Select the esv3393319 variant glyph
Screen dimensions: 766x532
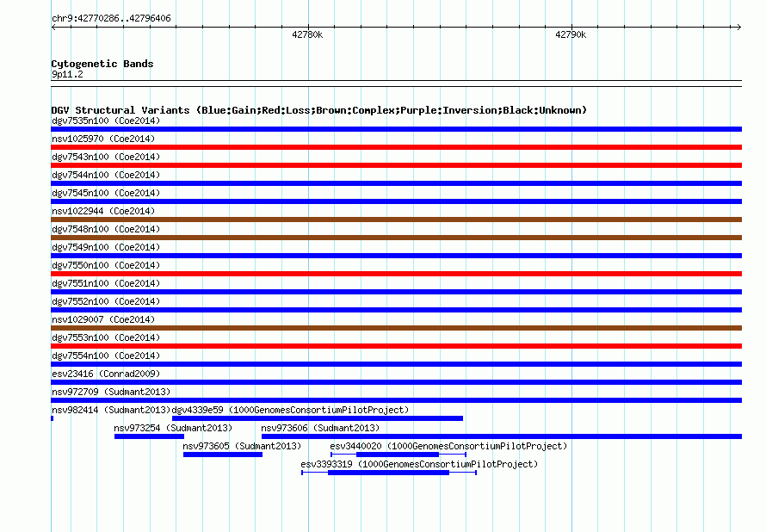[x=389, y=473]
